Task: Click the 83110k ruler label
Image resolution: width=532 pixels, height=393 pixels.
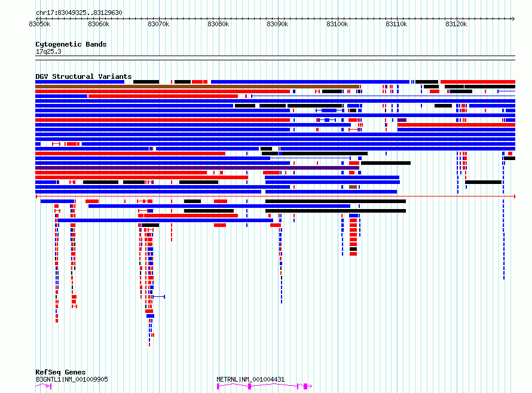Action: [396, 24]
